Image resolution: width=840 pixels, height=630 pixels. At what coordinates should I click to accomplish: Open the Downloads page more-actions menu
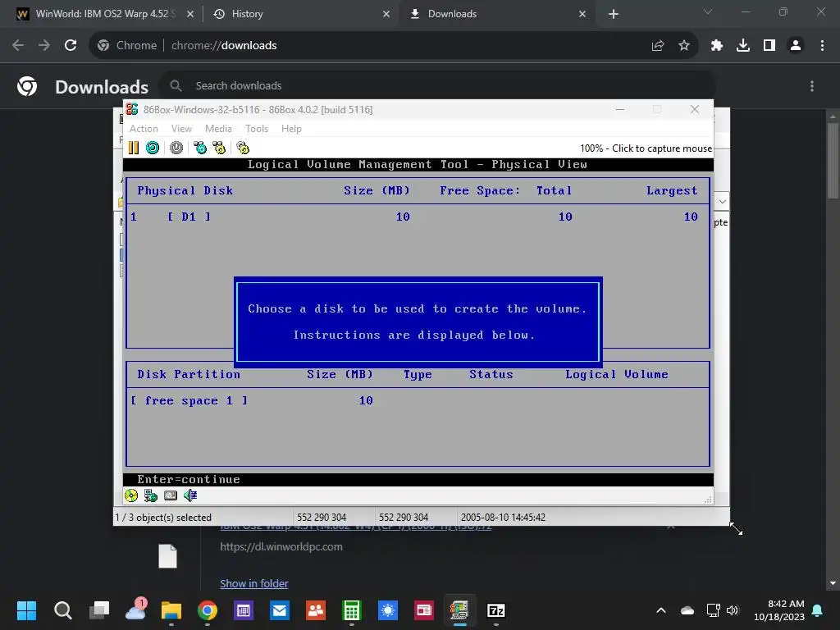812,85
